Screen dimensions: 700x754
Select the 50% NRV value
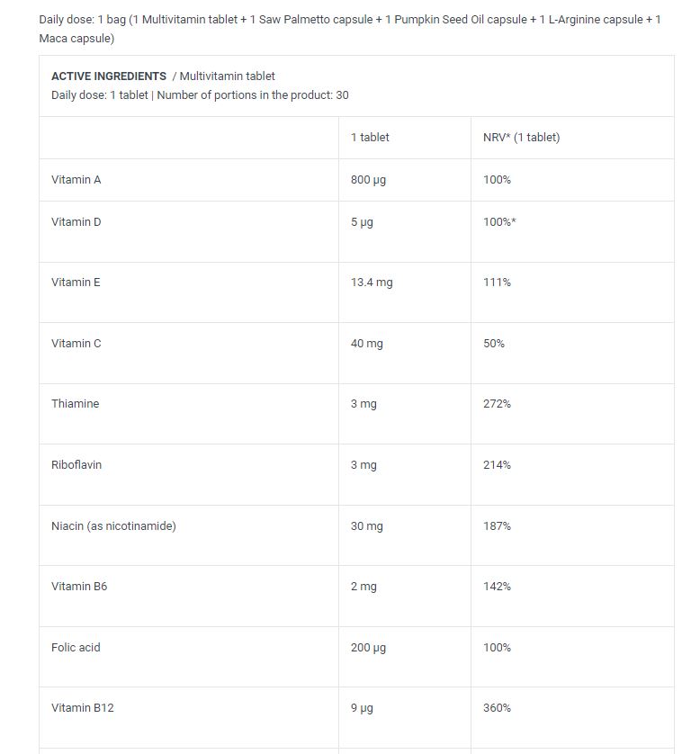coord(494,344)
